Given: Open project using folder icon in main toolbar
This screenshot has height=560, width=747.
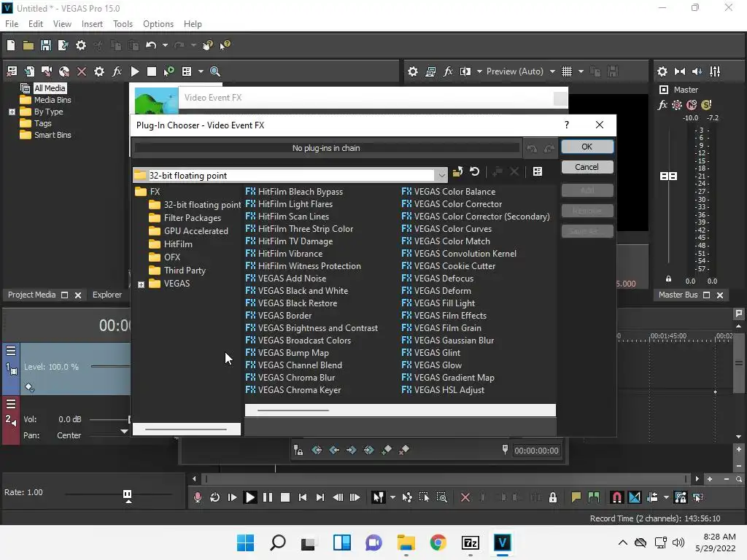Looking at the screenshot, I should (x=28, y=45).
